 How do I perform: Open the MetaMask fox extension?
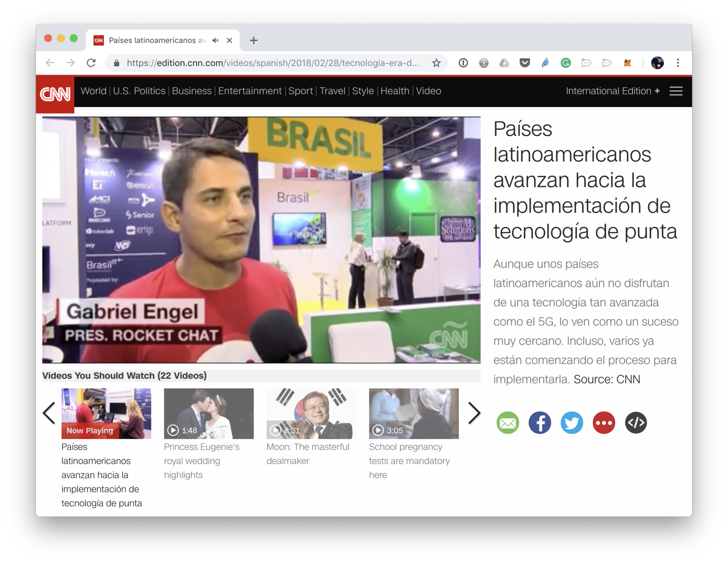(x=627, y=63)
